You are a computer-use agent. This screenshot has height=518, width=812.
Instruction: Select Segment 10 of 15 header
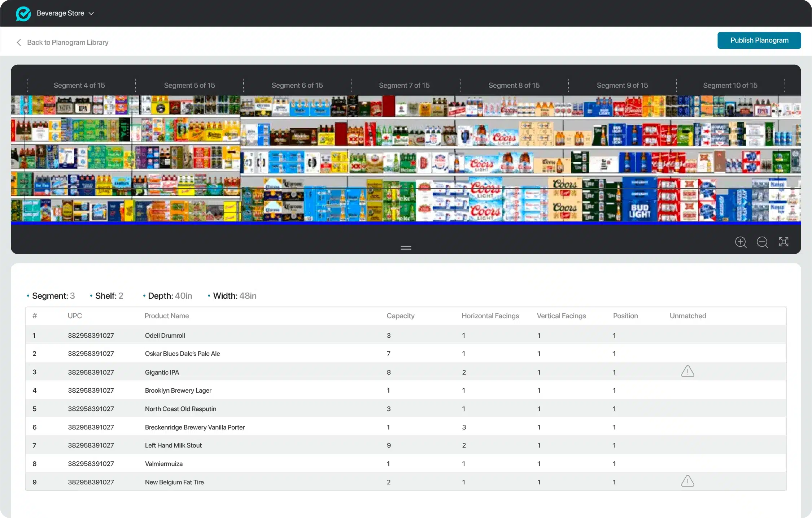[x=730, y=85]
